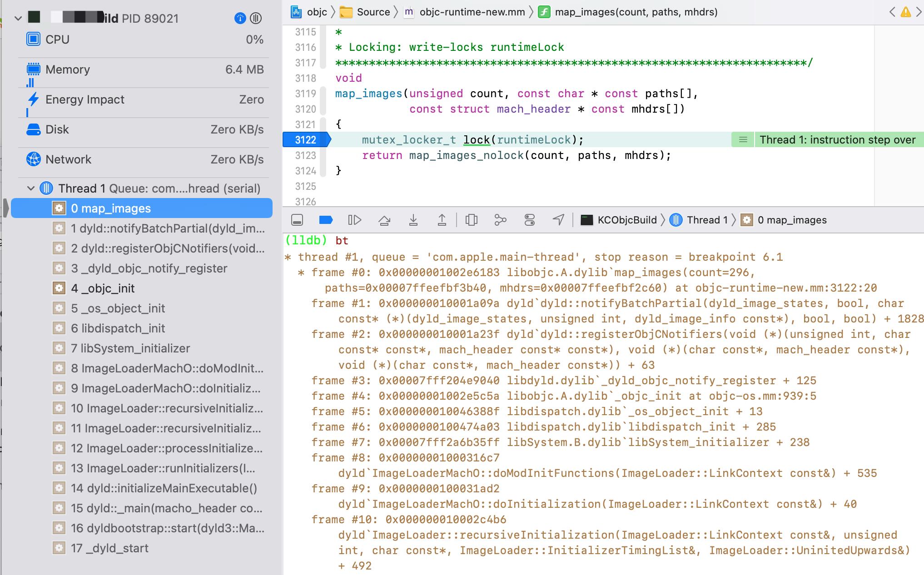Screen dimensions: 924x575
Task: Open map_images function list in jump bar
Action: [x=628, y=12]
